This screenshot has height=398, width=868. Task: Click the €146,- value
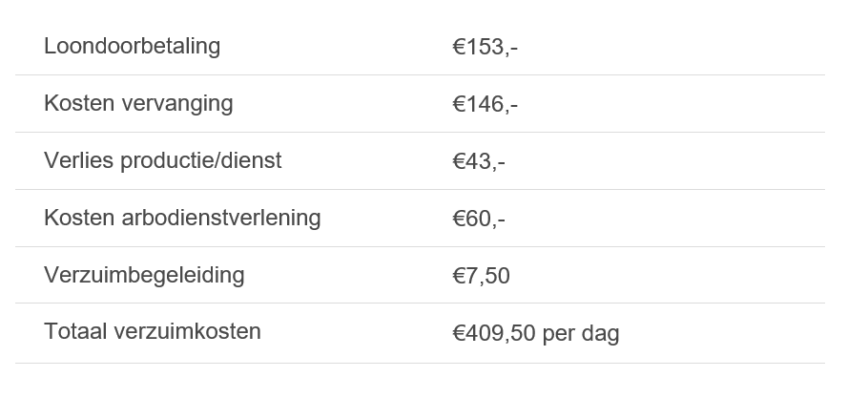coord(485,105)
